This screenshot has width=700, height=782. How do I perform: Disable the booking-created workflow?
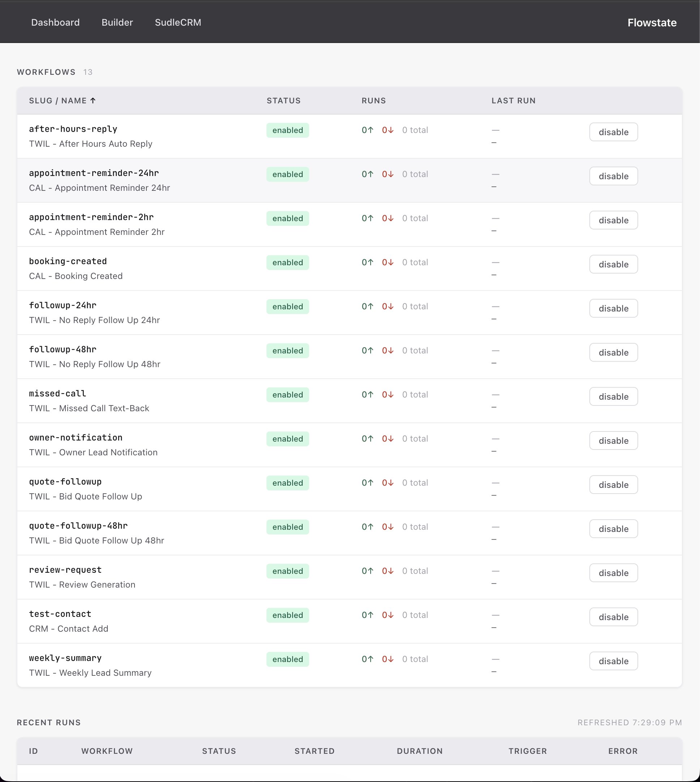point(614,265)
